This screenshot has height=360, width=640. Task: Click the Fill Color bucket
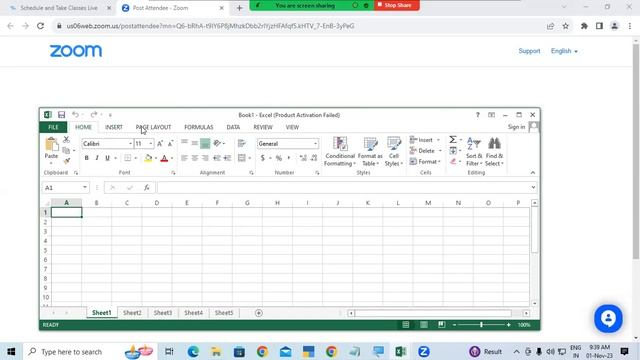[x=149, y=158]
